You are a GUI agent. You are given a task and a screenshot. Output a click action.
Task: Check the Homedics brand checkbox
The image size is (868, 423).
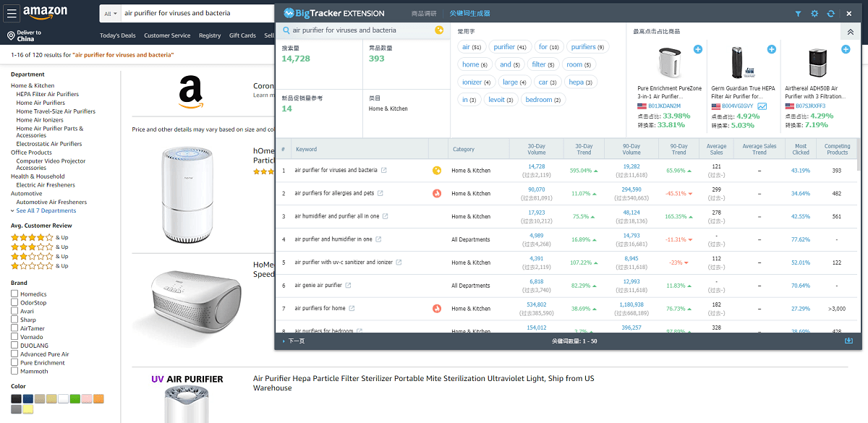click(14, 294)
